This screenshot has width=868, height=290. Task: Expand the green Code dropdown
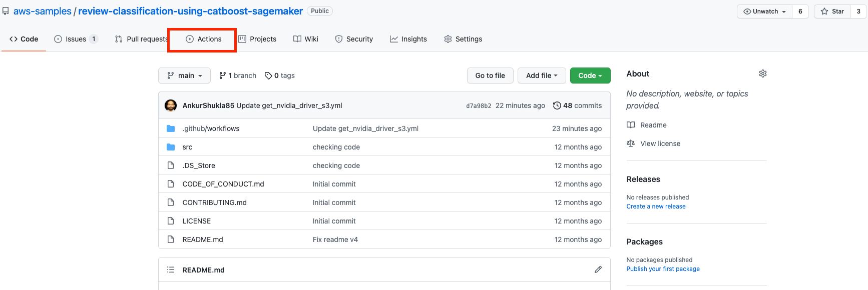[590, 75]
